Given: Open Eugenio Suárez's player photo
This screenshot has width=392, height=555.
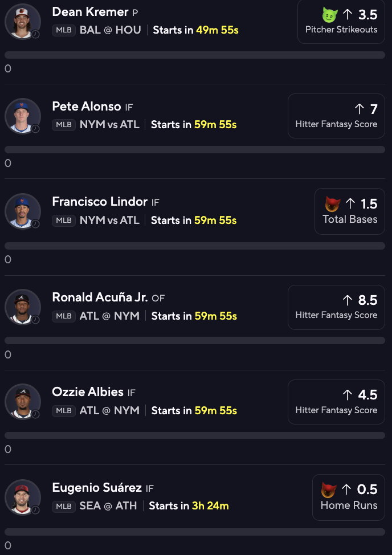Looking at the screenshot, I should 23,497.
